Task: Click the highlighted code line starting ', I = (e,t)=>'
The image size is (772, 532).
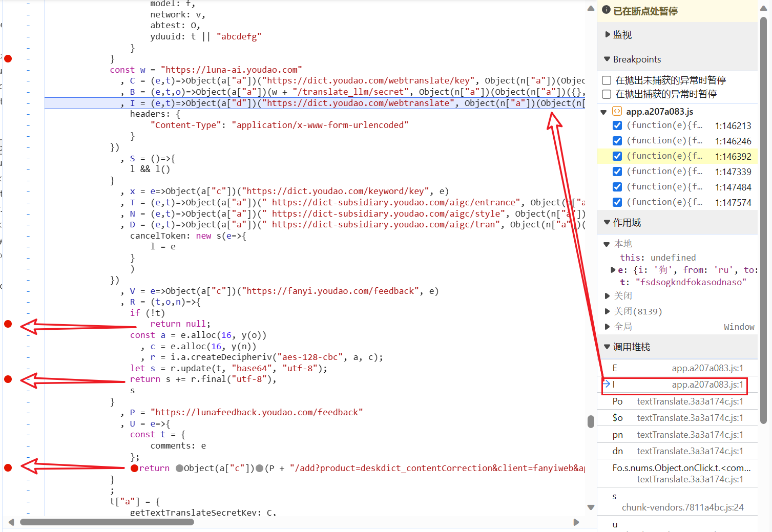Action: coord(315,103)
